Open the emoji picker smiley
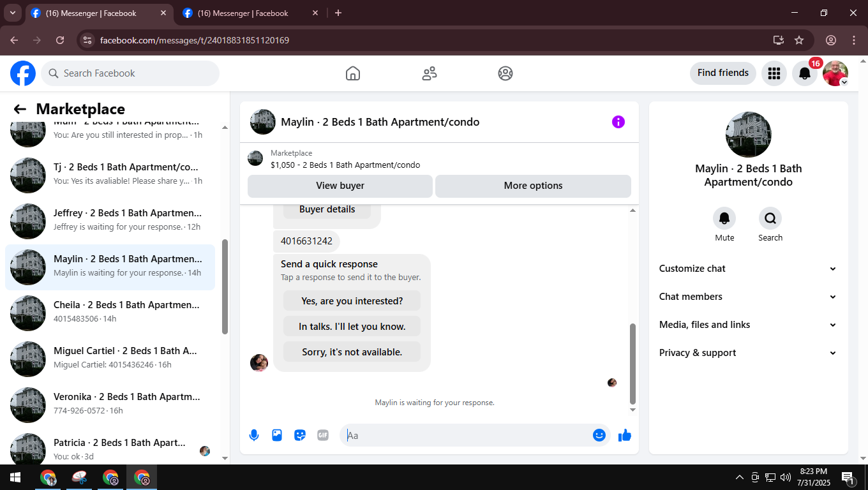Image resolution: width=868 pixels, height=490 pixels. tap(599, 435)
